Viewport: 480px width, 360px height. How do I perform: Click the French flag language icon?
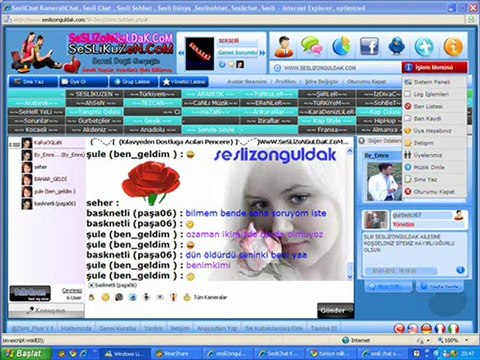pos(440,329)
